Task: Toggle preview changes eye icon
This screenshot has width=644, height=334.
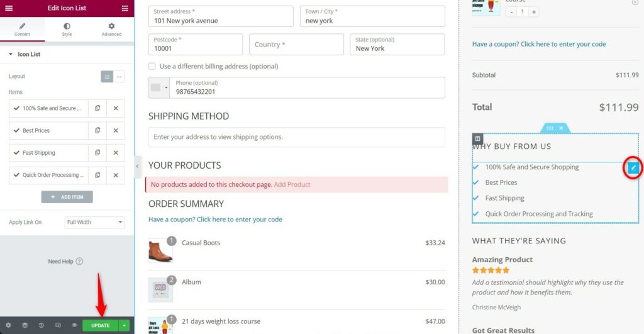Action: pos(74,325)
